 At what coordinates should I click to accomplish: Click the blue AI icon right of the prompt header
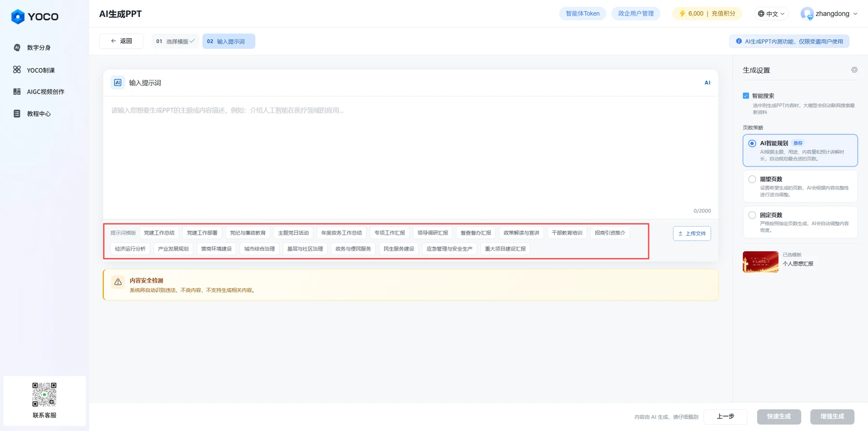[707, 83]
